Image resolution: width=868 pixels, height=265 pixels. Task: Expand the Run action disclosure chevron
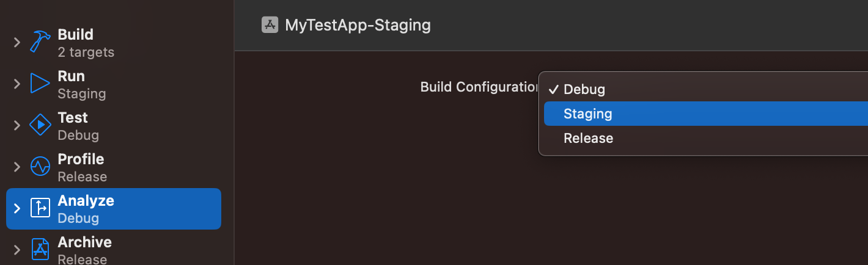[17, 84]
